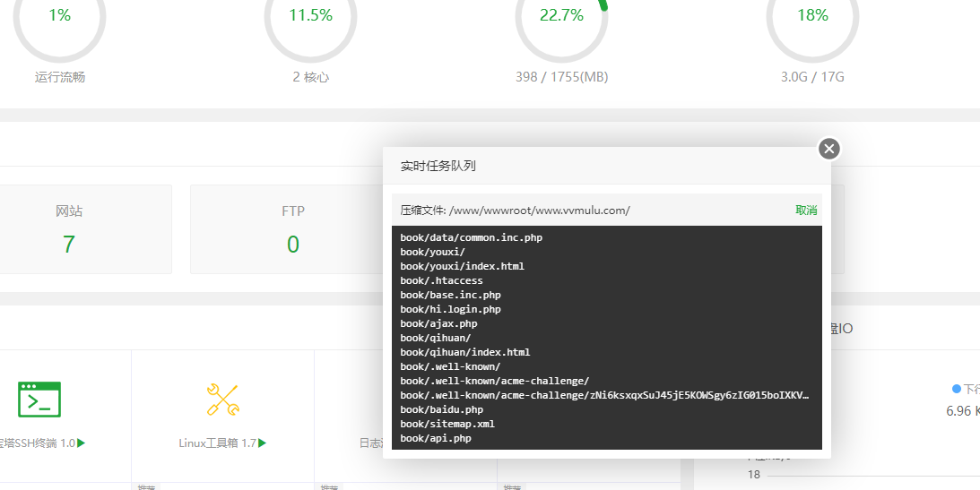Click the 网站 count card
This screenshot has width=980, height=490.
(69, 229)
